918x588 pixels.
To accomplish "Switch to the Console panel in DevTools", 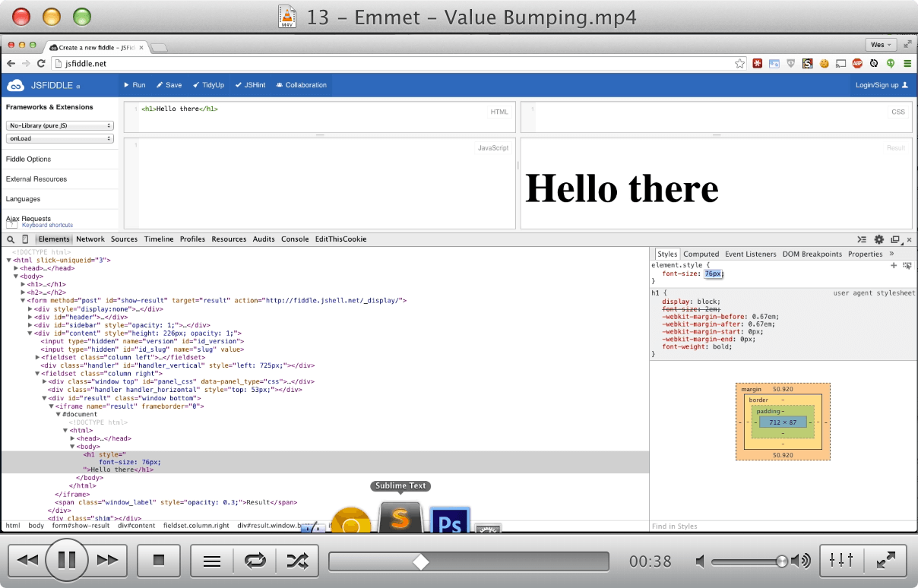I will pyautogui.click(x=295, y=239).
